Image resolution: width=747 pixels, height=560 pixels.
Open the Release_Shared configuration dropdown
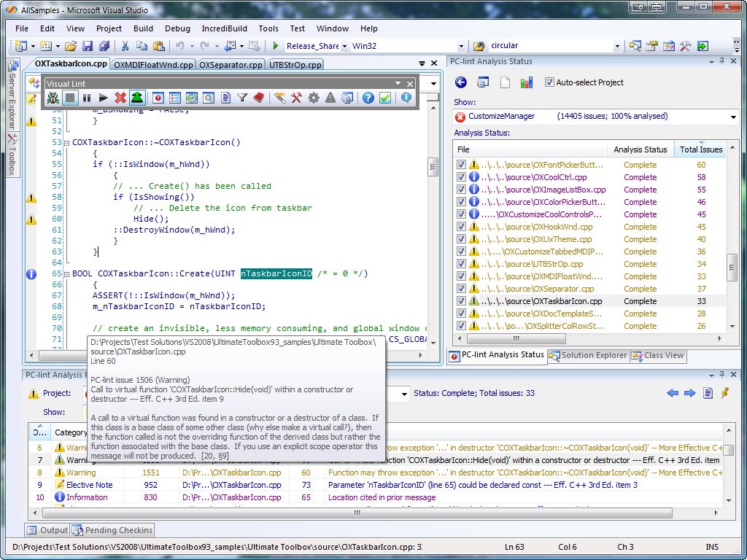click(x=344, y=46)
